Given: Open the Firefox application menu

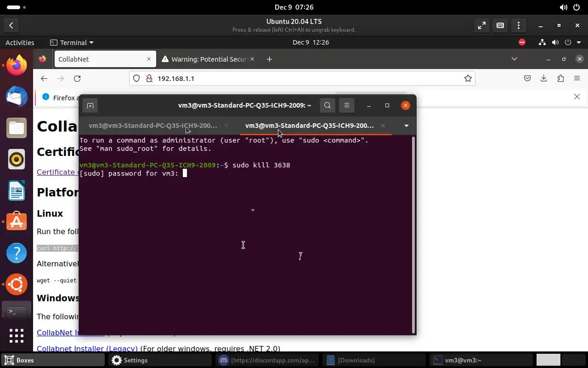Looking at the screenshot, I should 577,79.
